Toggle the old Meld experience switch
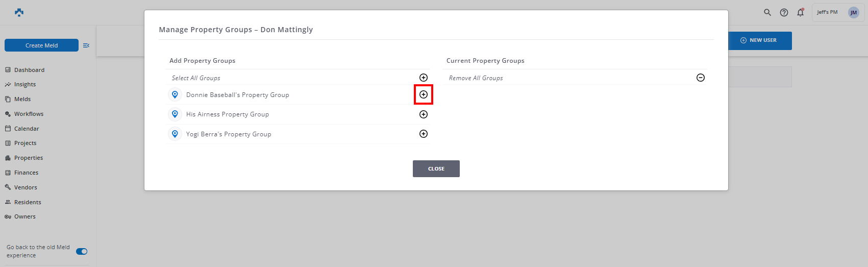 82,251
